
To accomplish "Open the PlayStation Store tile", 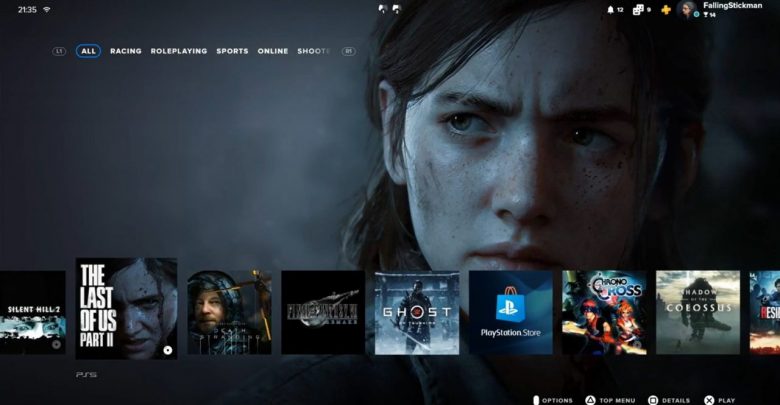I will 510,312.
